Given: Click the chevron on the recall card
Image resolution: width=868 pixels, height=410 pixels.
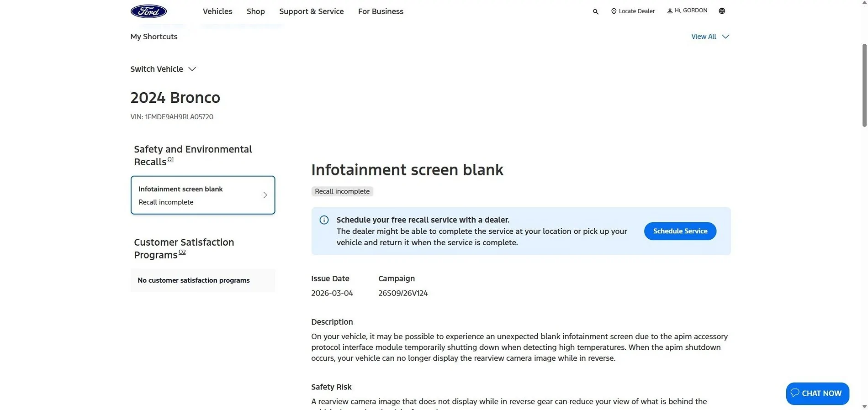Looking at the screenshot, I should (265, 195).
